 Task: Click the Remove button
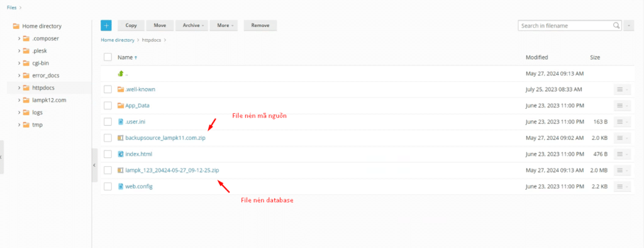(260, 26)
